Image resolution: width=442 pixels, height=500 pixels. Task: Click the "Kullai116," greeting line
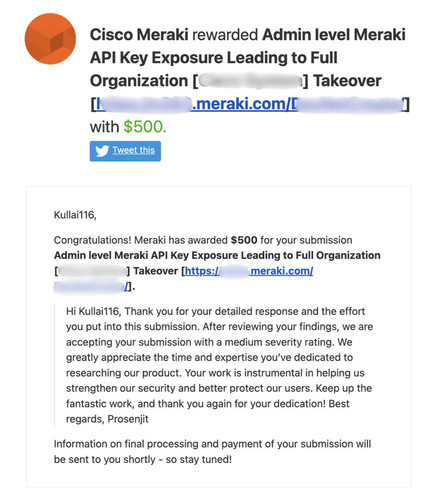pos(75,215)
